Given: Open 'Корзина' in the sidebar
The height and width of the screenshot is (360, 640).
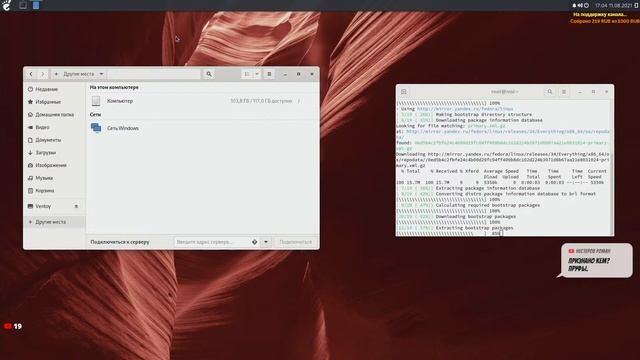Looking at the screenshot, I should point(54,190).
